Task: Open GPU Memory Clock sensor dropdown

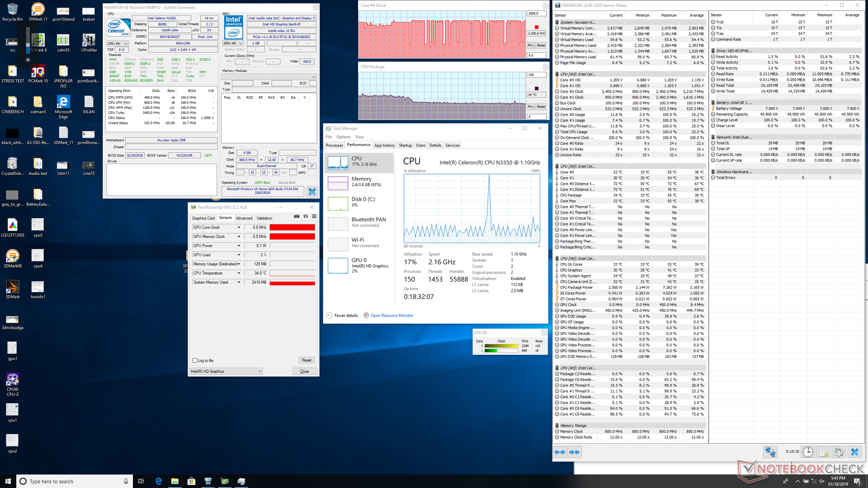Action: 239,236
